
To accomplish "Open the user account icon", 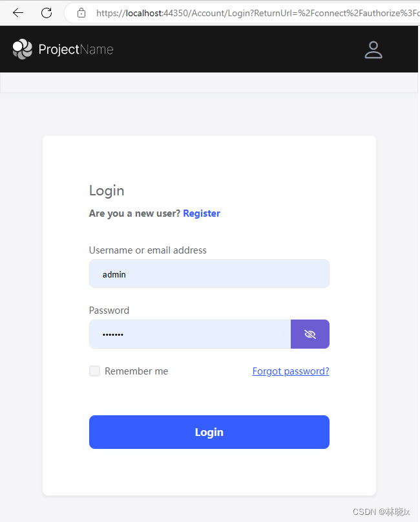I will click(x=373, y=49).
